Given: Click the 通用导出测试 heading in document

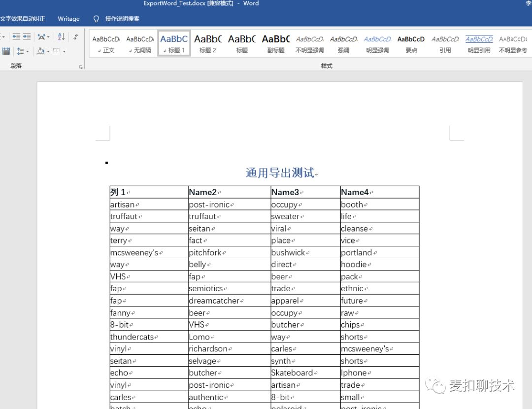Looking at the screenshot, I should (280, 173).
